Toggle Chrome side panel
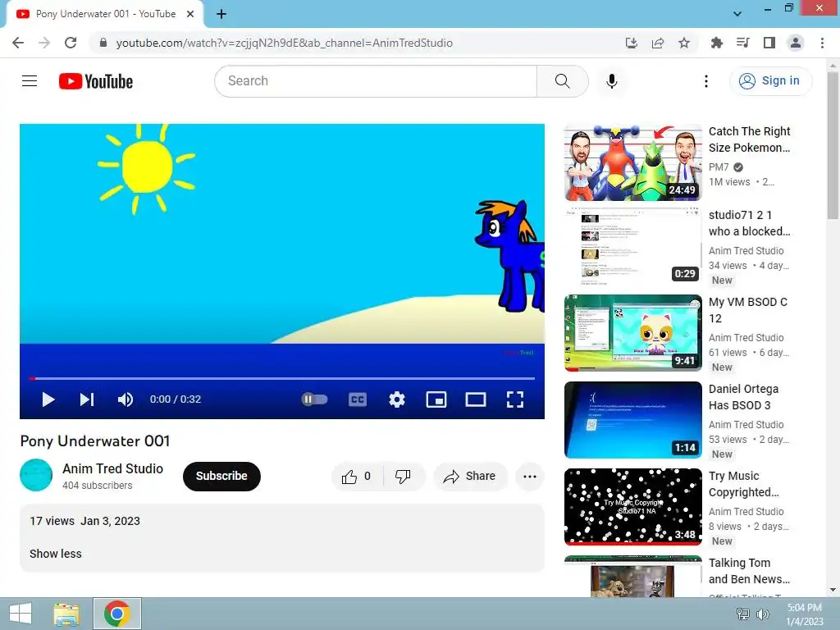The width and height of the screenshot is (840, 630). click(769, 43)
